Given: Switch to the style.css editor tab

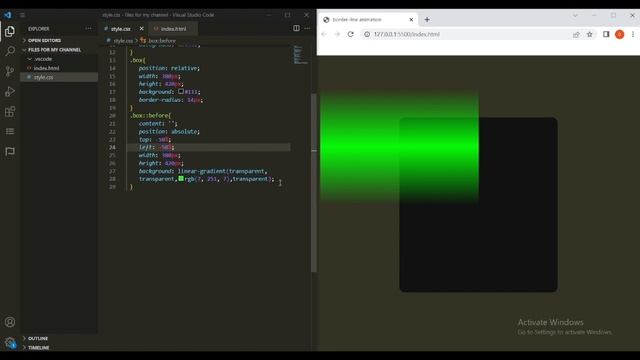Looking at the screenshot, I should click(120, 29).
